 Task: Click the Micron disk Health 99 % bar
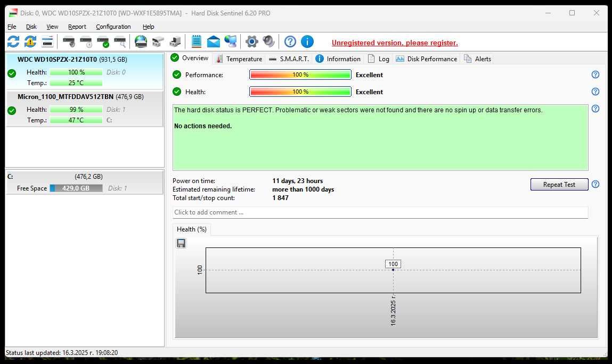(x=76, y=110)
